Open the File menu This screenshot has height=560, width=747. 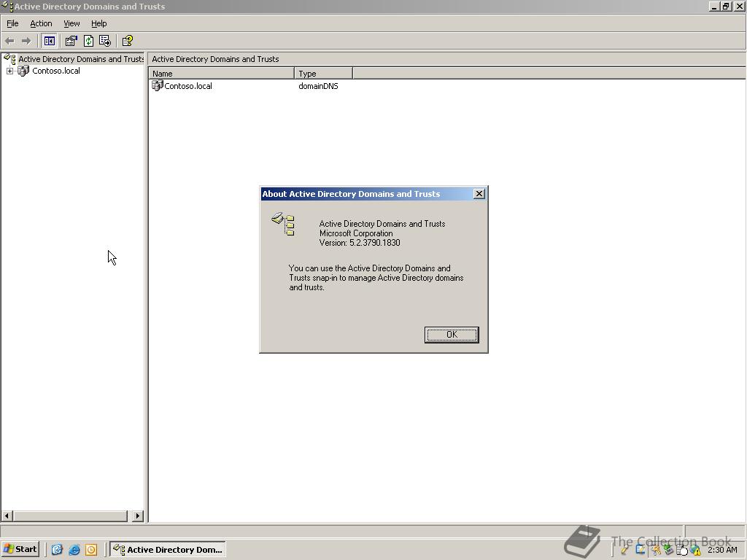12,23
